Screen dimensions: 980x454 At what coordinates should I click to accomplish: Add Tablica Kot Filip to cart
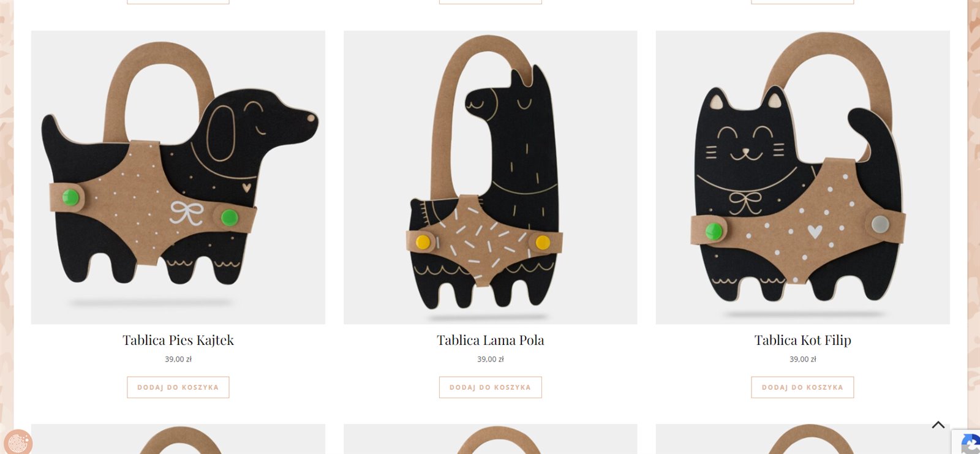[802, 387]
